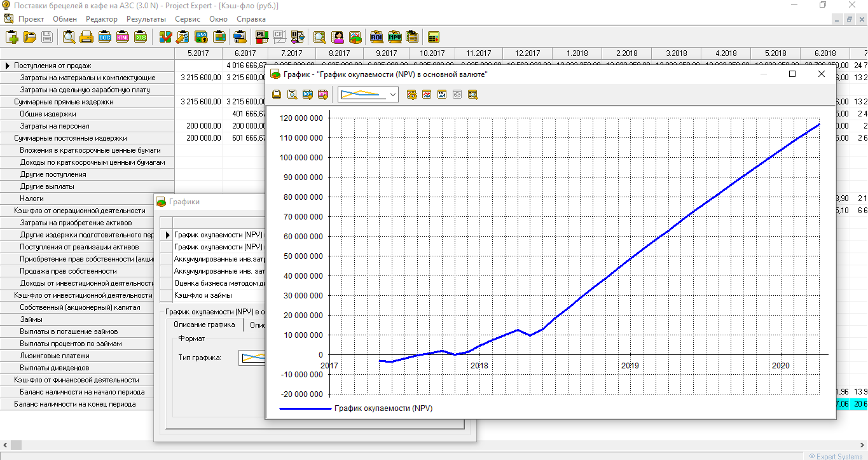Image resolution: width=868 pixels, height=460 pixels.
Task: Click the 4.2018 column header
Action: [x=726, y=53]
